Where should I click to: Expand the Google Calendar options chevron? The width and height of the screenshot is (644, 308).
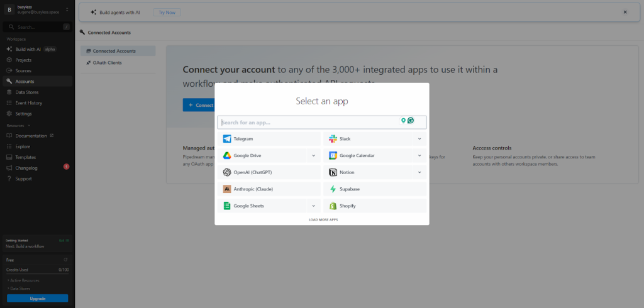[x=419, y=155]
